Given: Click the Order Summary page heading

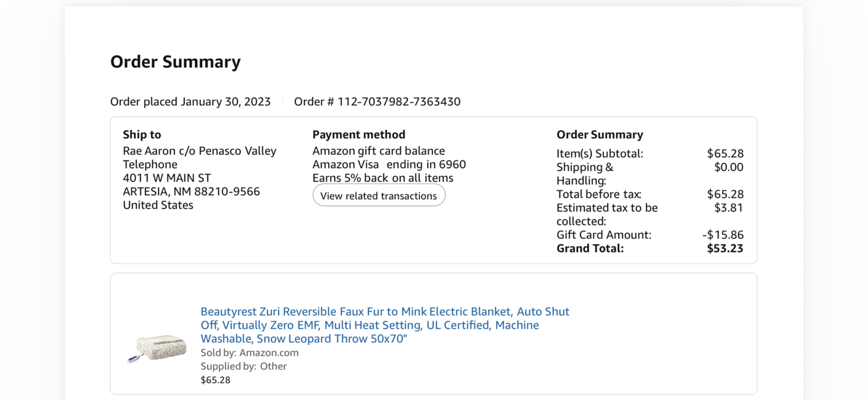Looking at the screenshot, I should (x=176, y=62).
